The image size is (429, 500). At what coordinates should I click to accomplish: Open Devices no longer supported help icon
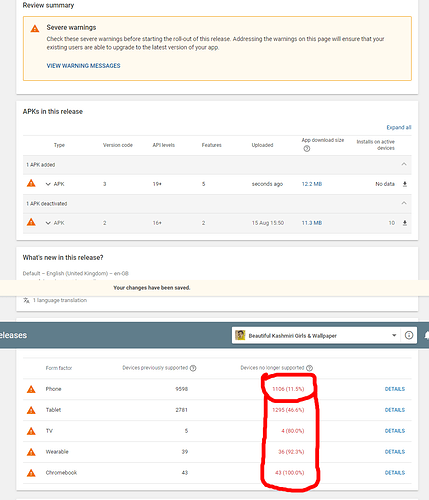309,368
